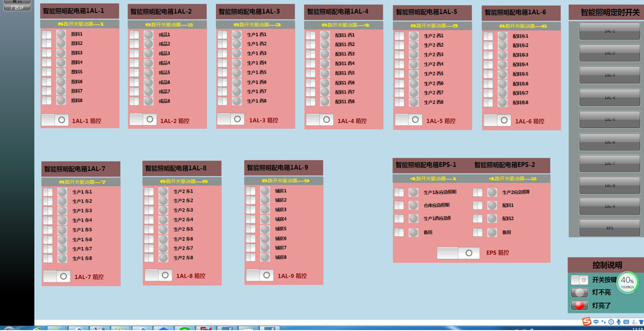Open the 1AL-3 timer switch button
Screen dimensions: 644x331
(609, 75)
